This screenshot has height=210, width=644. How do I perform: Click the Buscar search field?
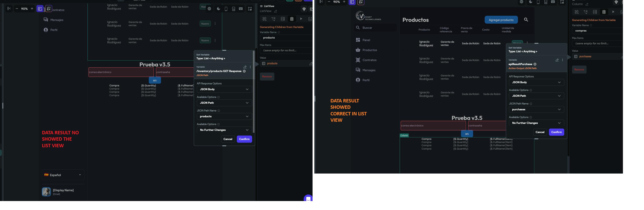(x=375, y=27)
